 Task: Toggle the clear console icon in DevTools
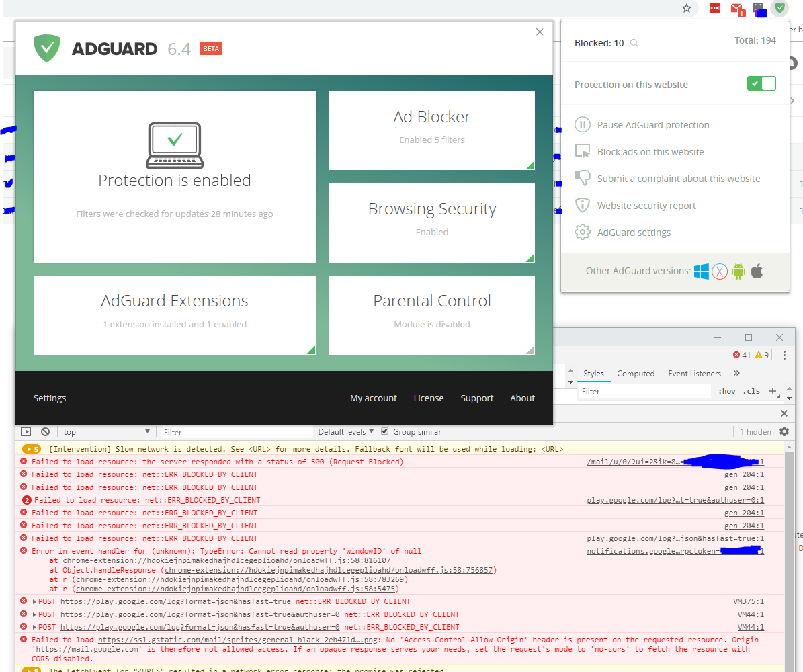(x=44, y=431)
